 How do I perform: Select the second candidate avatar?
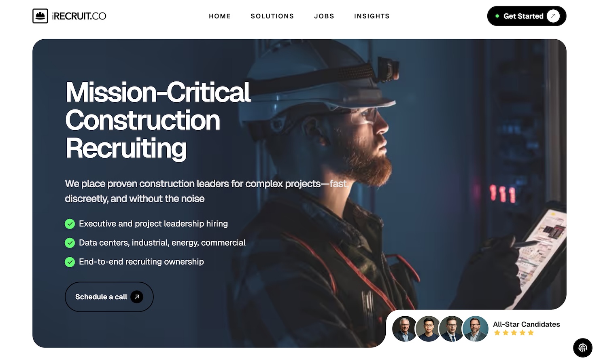tap(428, 329)
